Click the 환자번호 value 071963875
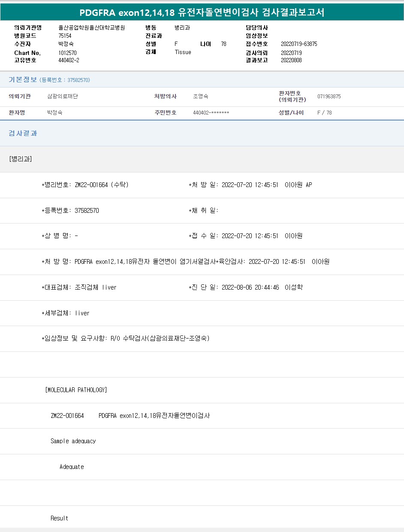This screenshot has height=532, width=404. pos(329,97)
